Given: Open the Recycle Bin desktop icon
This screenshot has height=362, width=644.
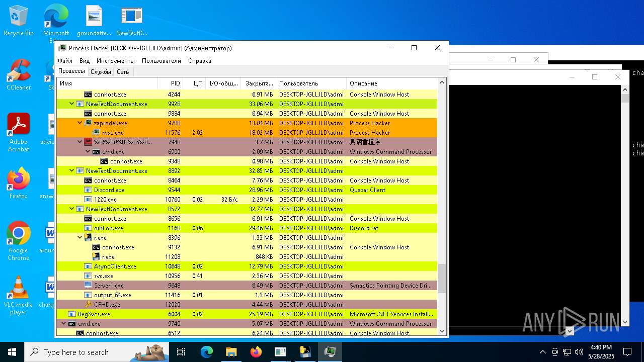Looking at the screenshot, I should (19, 21).
